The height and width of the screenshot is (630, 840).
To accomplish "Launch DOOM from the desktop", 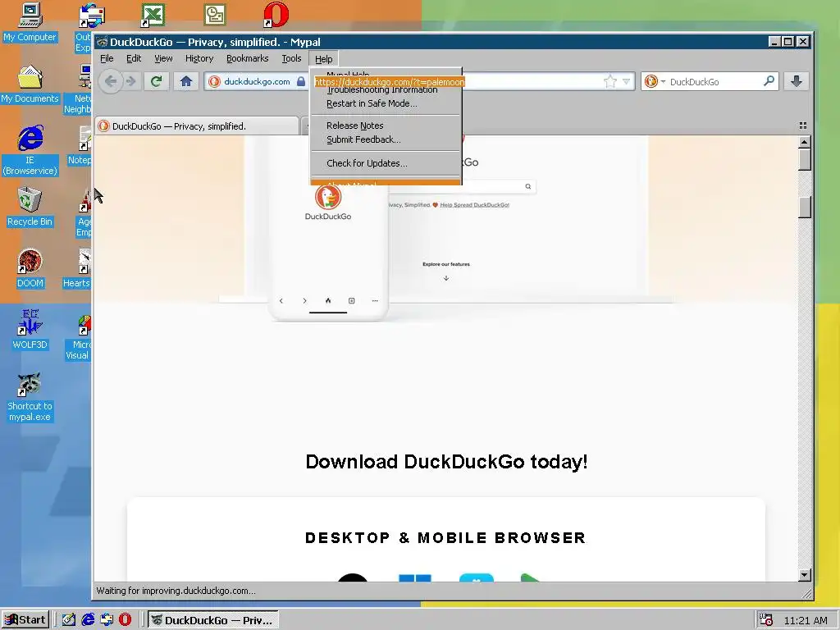I will point(30,269).
